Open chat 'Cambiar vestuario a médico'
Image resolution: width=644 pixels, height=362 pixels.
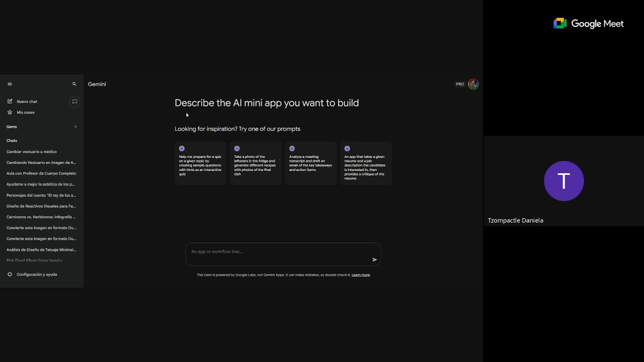[32, 151]
